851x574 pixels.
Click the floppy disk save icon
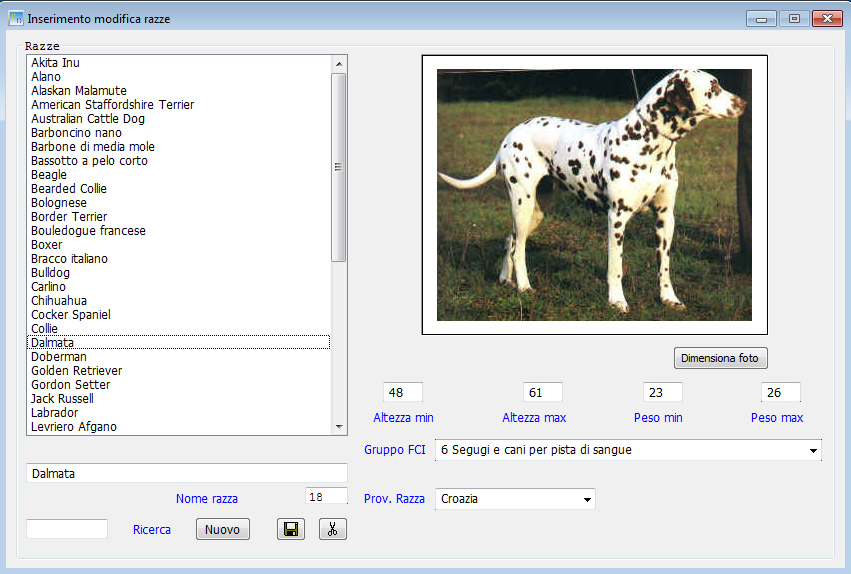[290, 529]
